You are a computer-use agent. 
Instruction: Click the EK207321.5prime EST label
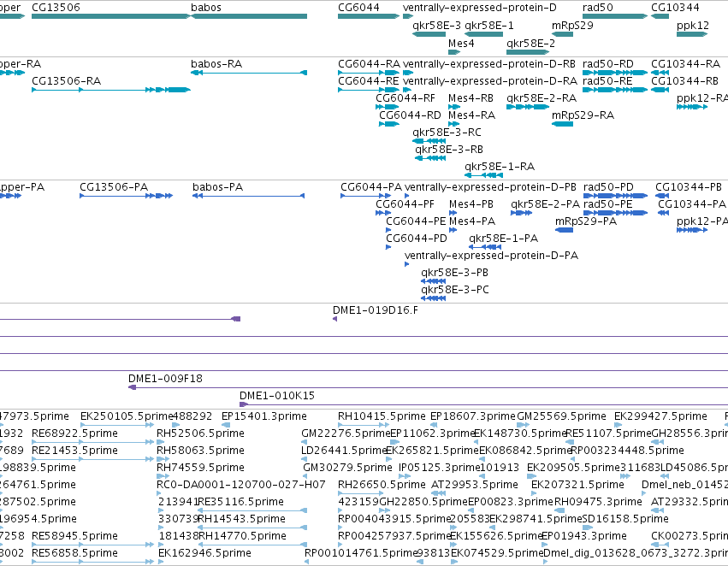coord(578,486)
